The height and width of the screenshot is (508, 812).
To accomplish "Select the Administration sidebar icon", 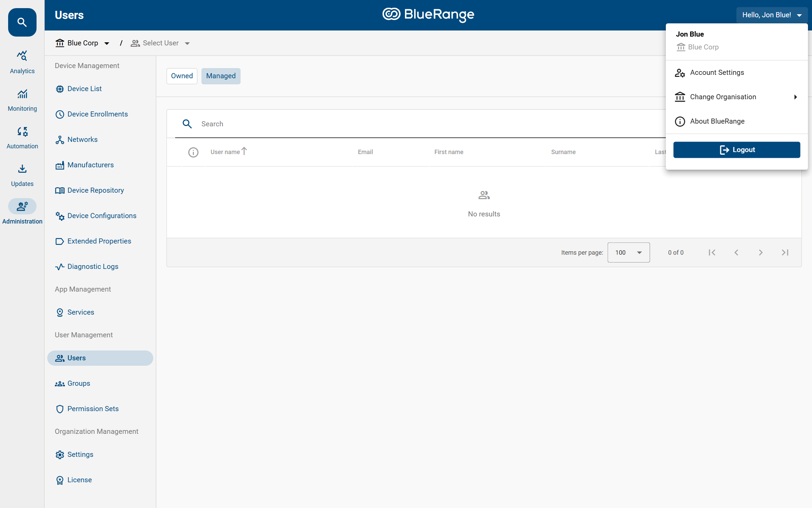I will tap(22, 206).
